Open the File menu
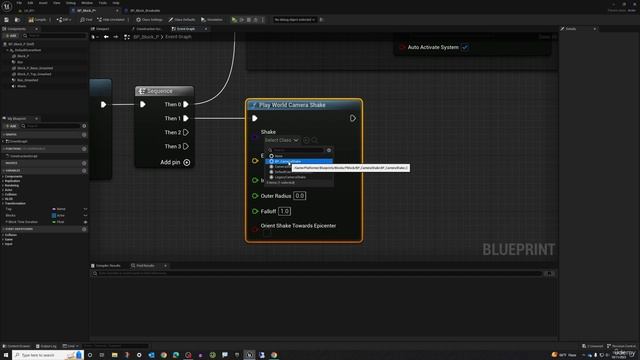Image resolution: width=640 pixels, height=360 pixels. pyautogui.click(x=19, y=3)
